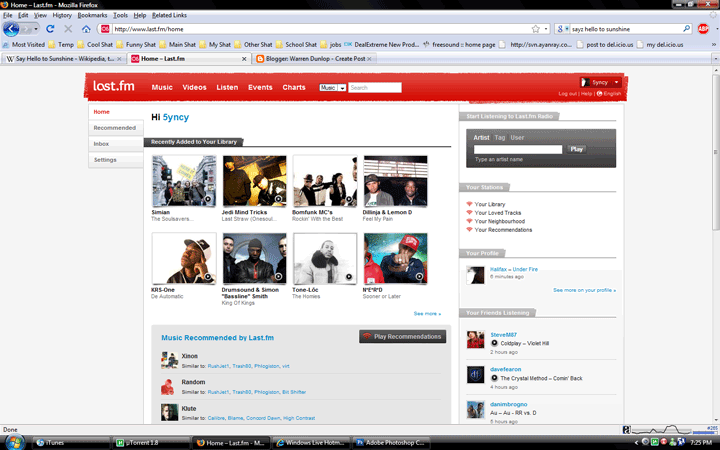Go back with Firefox back arrow
The height and width of the screenshot is (450, 720).
click(11, 29)
